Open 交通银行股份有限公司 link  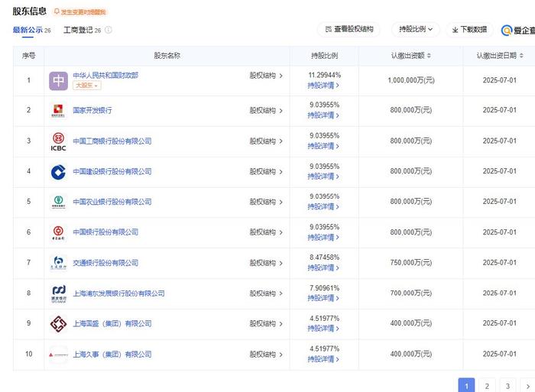click(x=105, y=263)
